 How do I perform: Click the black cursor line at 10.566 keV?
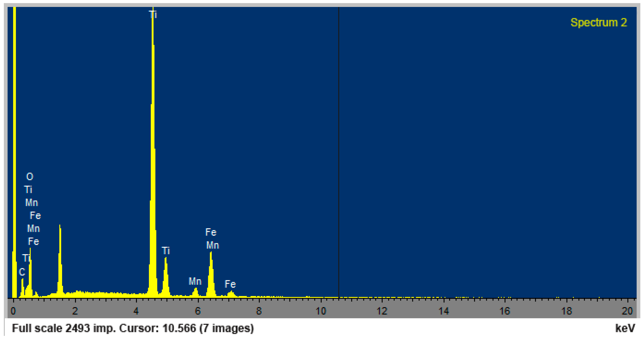[x=338, y=150]
